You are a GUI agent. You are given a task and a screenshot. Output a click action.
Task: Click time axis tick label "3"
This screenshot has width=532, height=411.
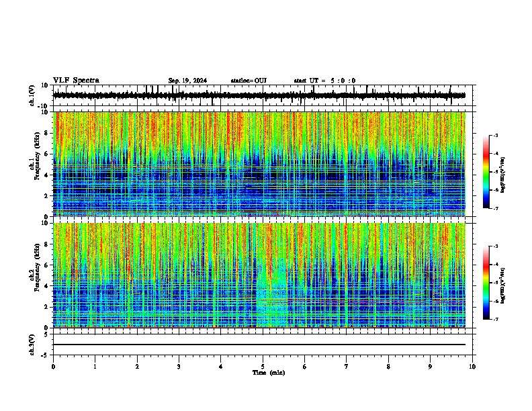click(179, 367)
